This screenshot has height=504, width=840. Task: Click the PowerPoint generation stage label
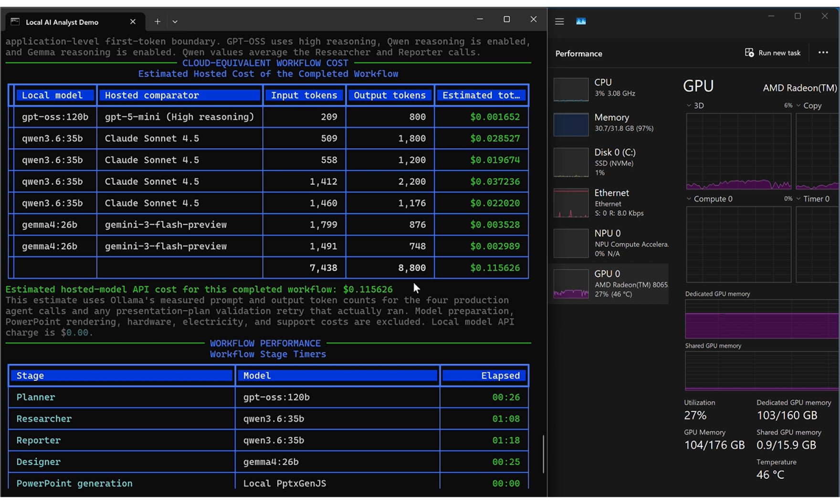pyautogui.click(x=74, y=483)
